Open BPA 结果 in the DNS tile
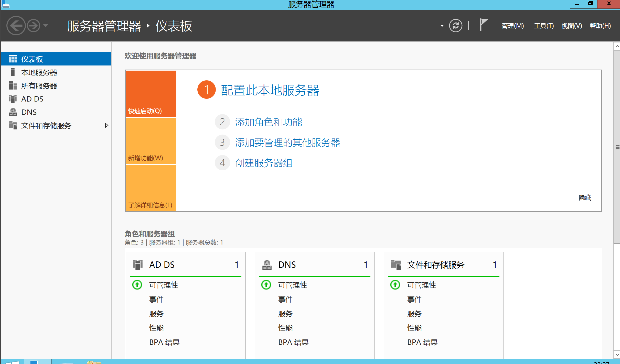 (294, 342)
